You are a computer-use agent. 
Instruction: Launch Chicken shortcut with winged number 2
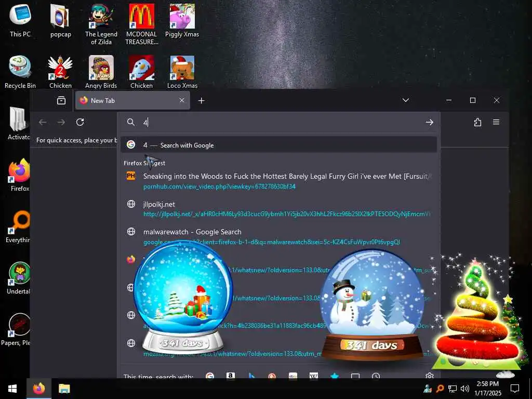60,72
